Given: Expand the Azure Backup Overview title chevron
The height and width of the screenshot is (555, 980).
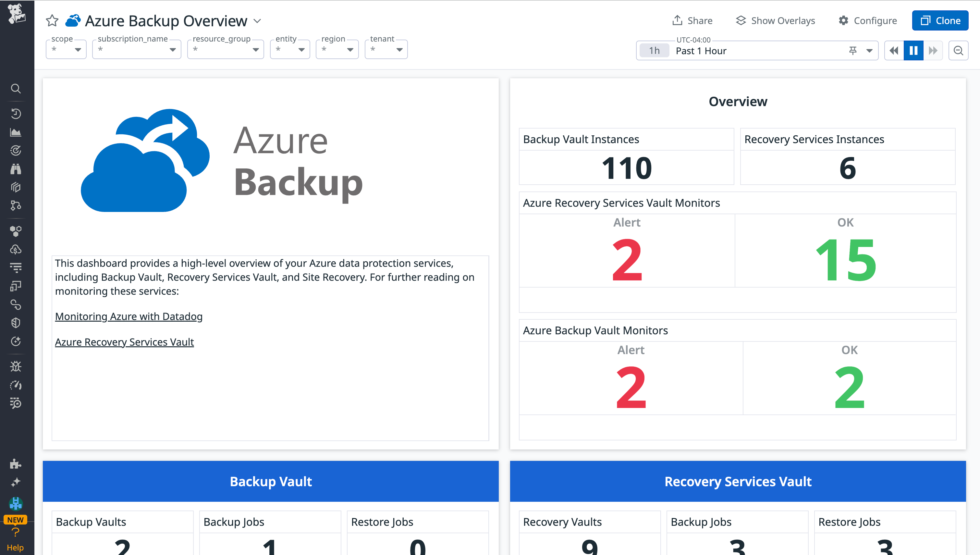Looking at the screenshot, I should pyautogui.click(x=257, y=21).
